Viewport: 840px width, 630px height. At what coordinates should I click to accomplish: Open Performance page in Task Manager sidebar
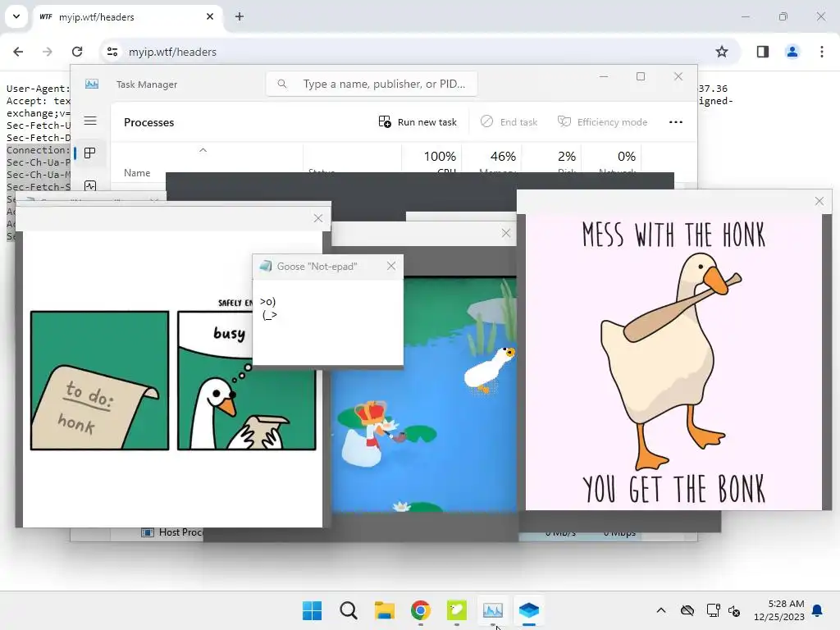(90, 186)
